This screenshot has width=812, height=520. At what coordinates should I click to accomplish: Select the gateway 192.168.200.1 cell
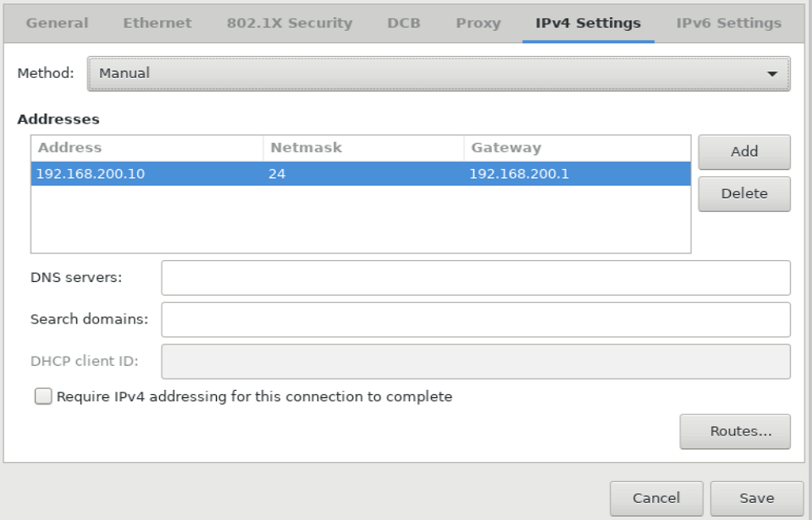coord(520,174)
